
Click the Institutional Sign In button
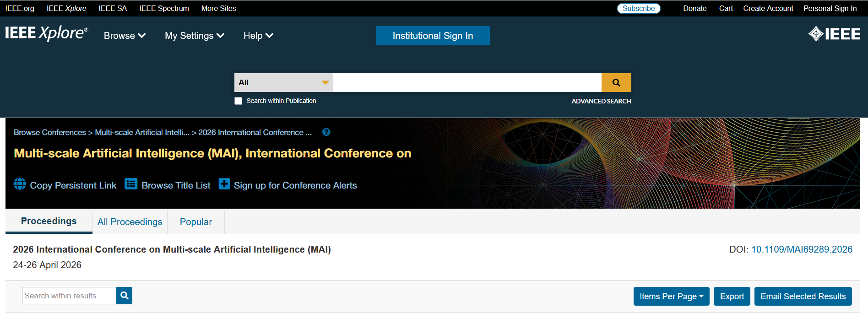433,36
